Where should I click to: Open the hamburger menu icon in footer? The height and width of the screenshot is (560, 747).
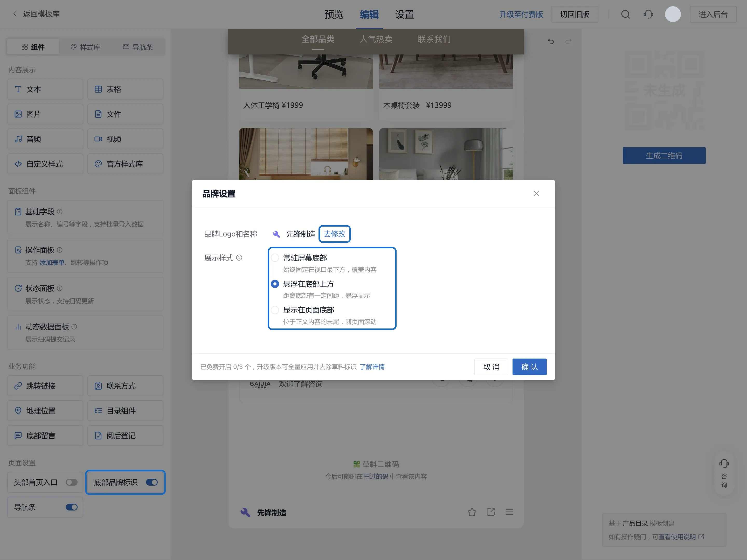pyautogui.click(x=509, y=512)
